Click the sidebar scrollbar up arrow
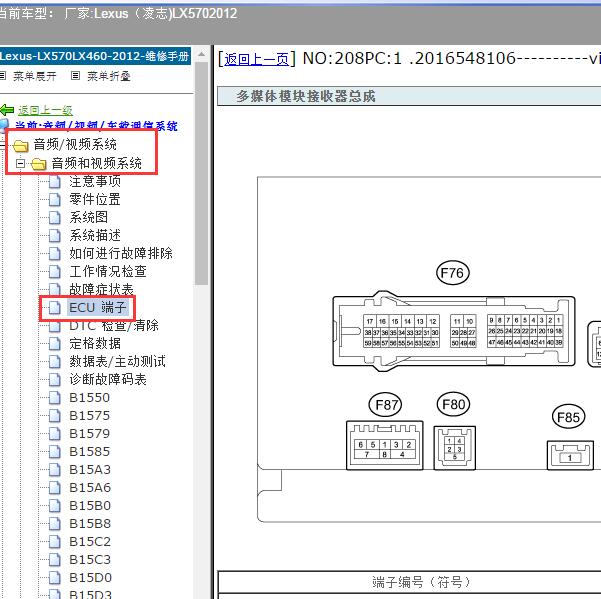Screen dimensions: 601x599 (201, 55)
